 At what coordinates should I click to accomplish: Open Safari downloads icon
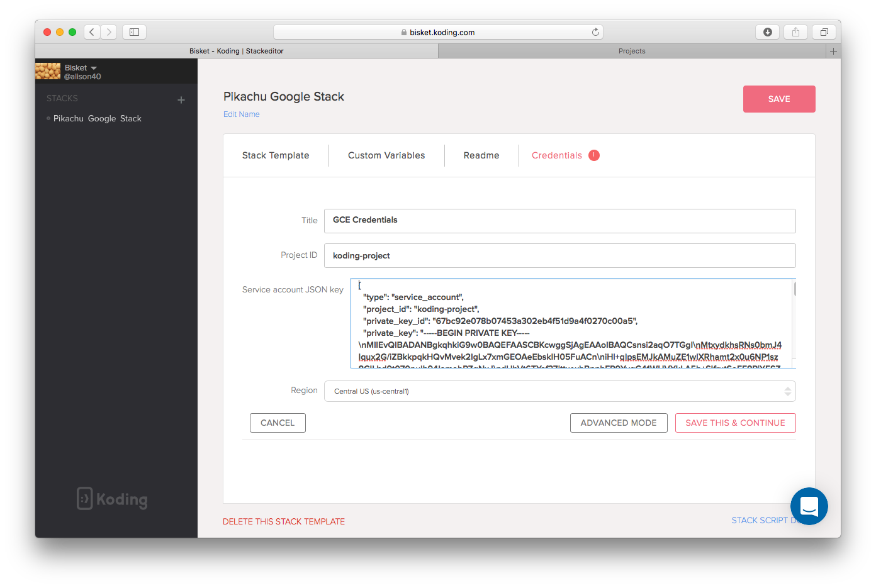click(767, 32)
